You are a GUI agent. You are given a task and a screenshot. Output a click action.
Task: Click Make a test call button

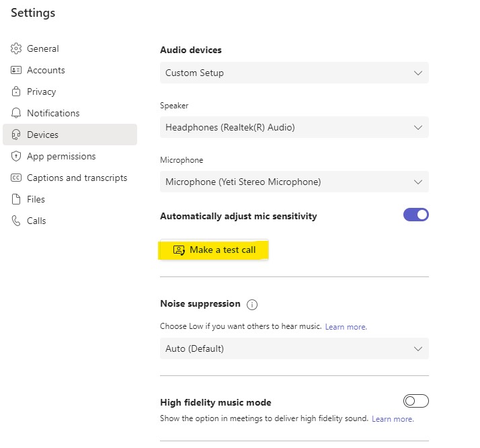click(x=214, y=250)
